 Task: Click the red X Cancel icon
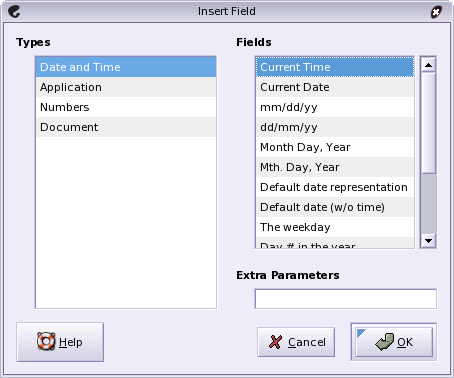275,342
